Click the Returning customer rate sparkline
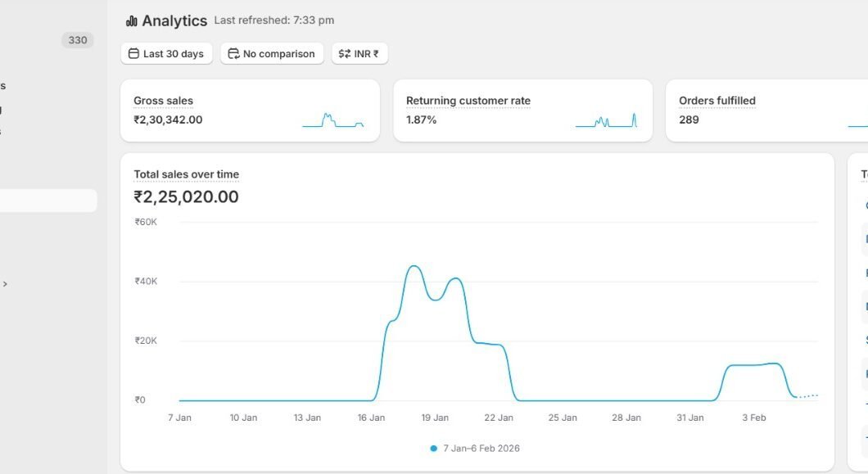868x474 pixels. [606, 120]
